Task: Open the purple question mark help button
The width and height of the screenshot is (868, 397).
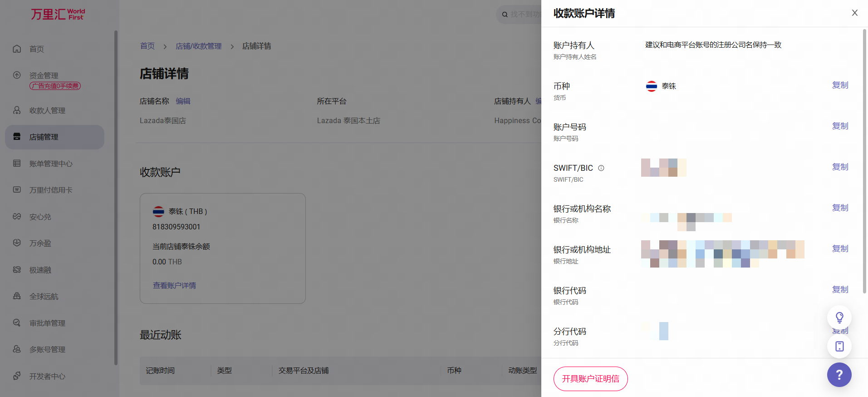Action: (839, 375)
